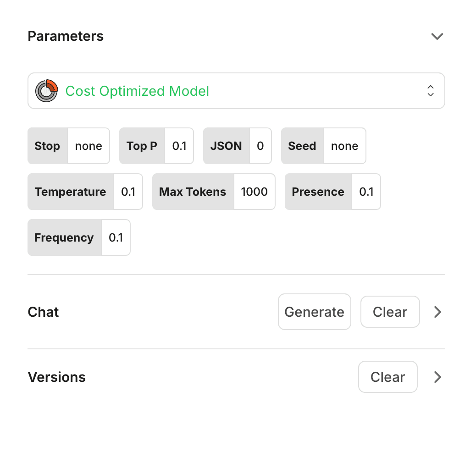The height and width of the screenshot is (452, 476).
Task: Change the Presence penalty value
Action: (366, 192)
